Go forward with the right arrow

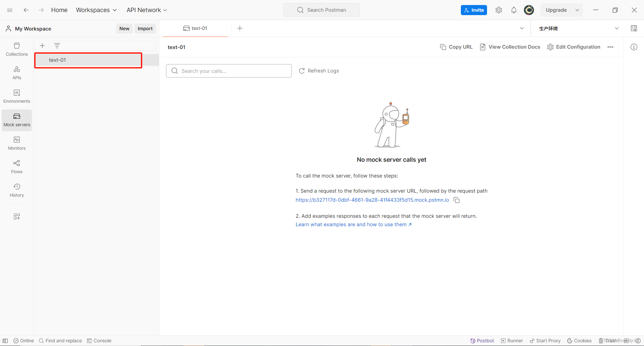tap(41, 10)
